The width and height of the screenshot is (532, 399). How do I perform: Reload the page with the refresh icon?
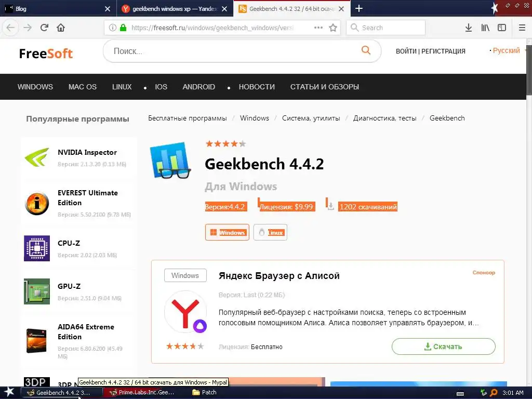pyautogui.click(x=44, y=28)
